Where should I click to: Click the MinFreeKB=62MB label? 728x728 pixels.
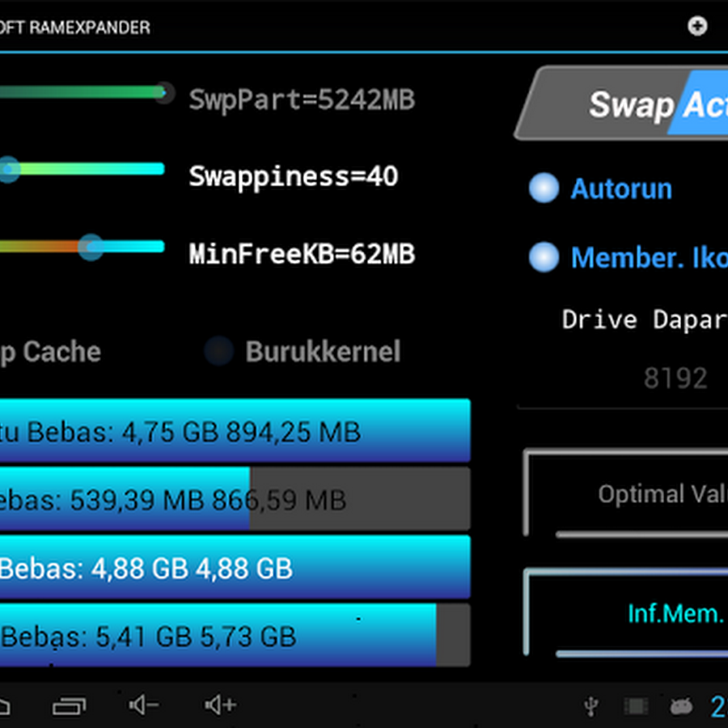pyautogui.click(x=302, y=254)
